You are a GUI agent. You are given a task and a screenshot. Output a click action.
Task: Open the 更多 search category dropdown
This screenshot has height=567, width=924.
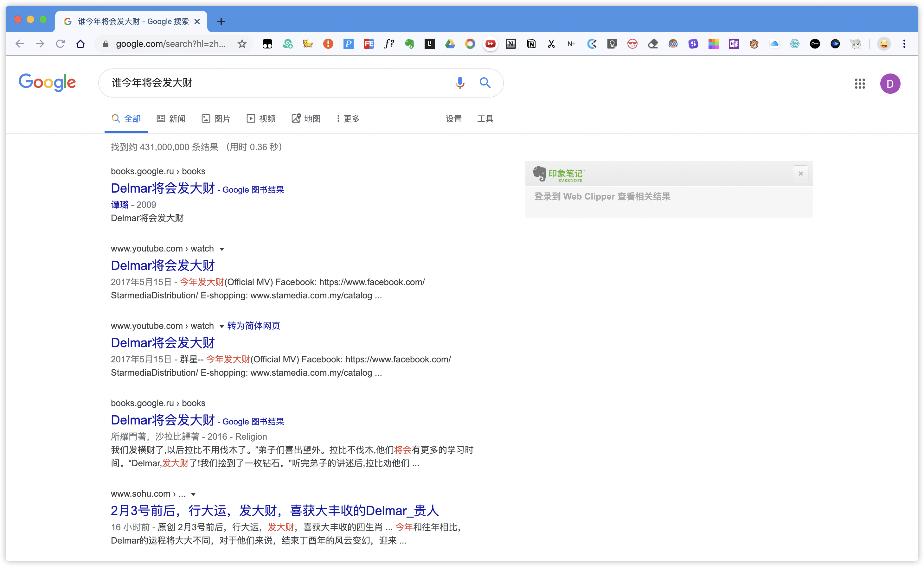click(348, 118)
